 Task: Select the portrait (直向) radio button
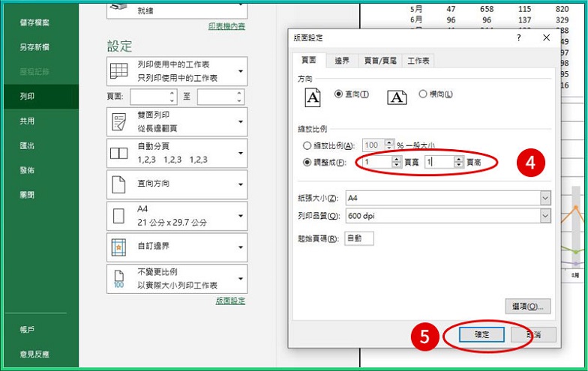(x=338, y=94)
